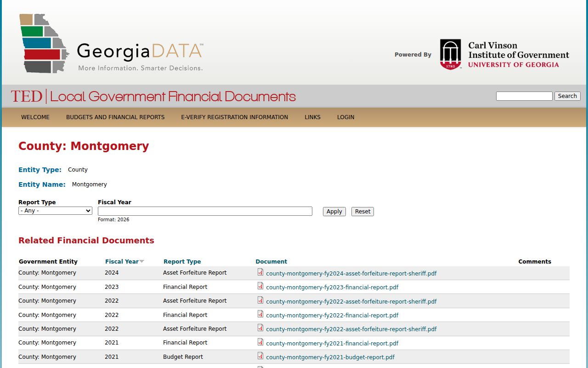Open county-montgomery-fy2023-financial-report.pdf

pos(332,287)
